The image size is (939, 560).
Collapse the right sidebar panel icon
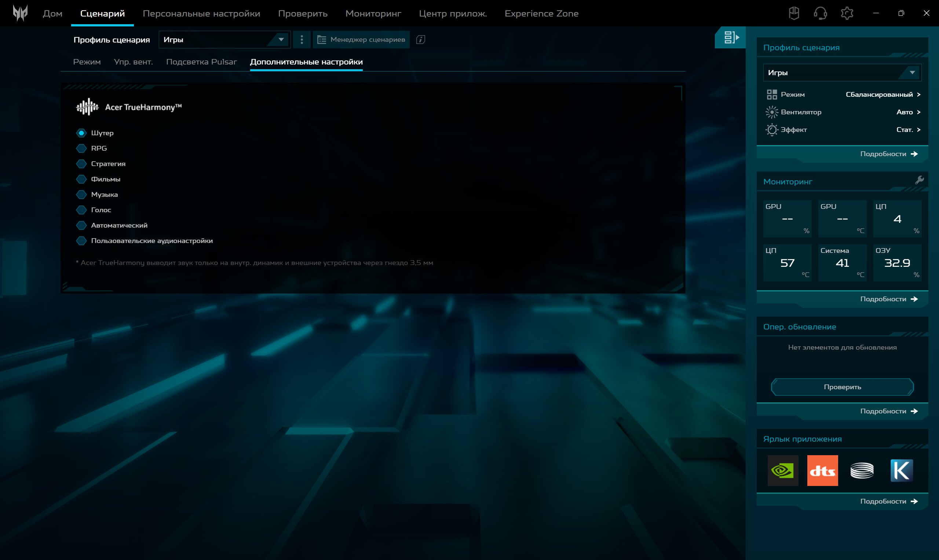pyautogui.click(x=731, y=37)
